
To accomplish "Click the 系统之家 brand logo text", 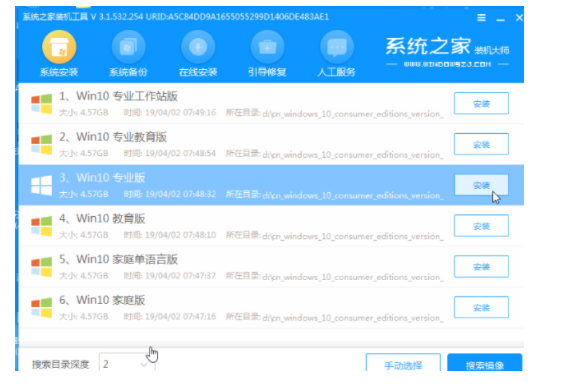I will tap(428, 46).
